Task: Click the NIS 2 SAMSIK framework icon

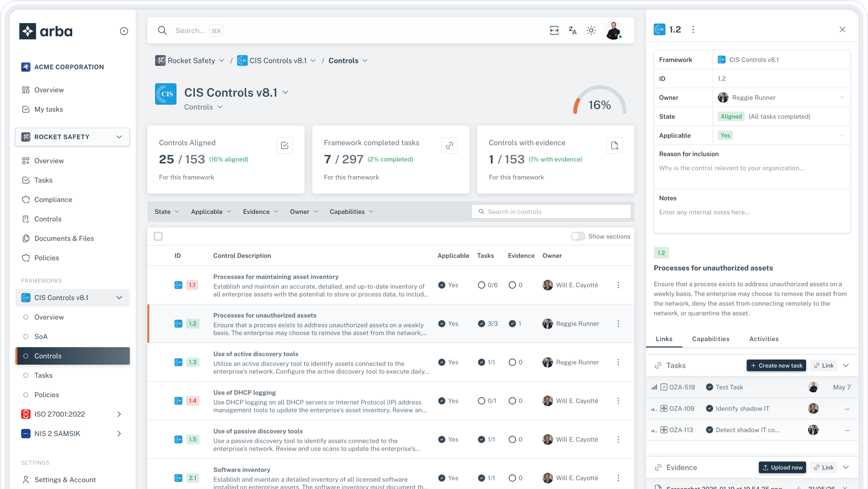Action: click(26, 434)
